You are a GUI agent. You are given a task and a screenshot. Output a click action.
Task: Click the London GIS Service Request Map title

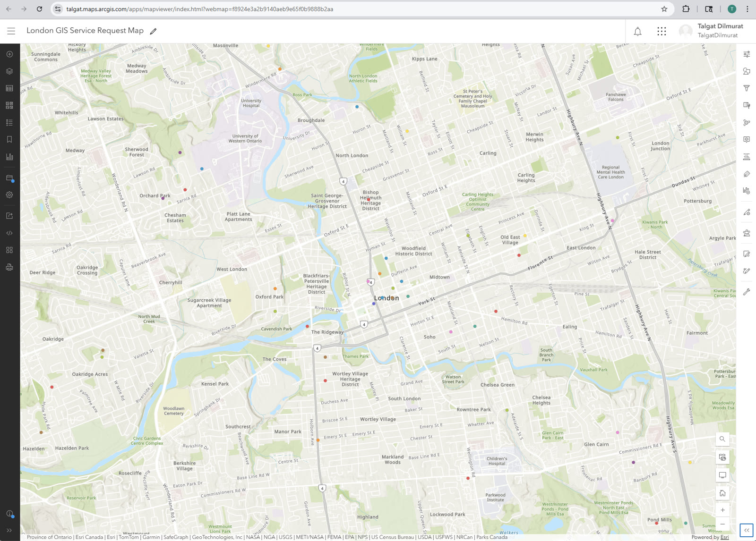tap(85, 31)
